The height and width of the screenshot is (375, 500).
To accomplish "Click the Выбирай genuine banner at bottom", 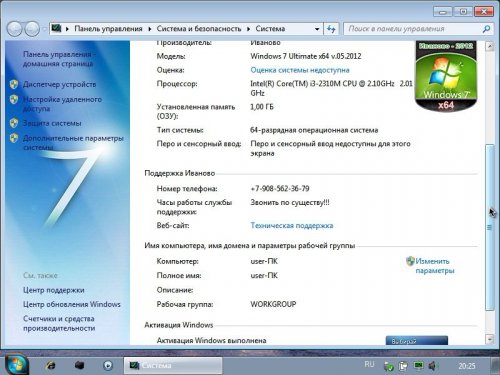I will tap(417, 340).
